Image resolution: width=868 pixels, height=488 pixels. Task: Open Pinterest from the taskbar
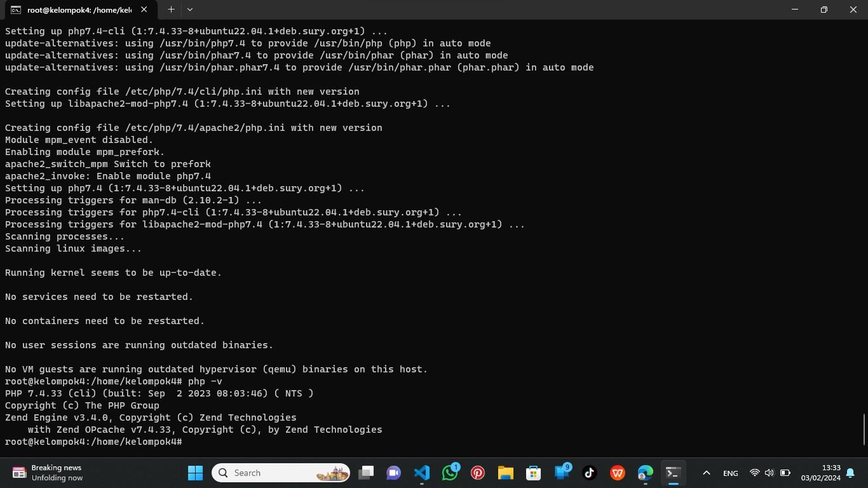(x=478, y=473)
